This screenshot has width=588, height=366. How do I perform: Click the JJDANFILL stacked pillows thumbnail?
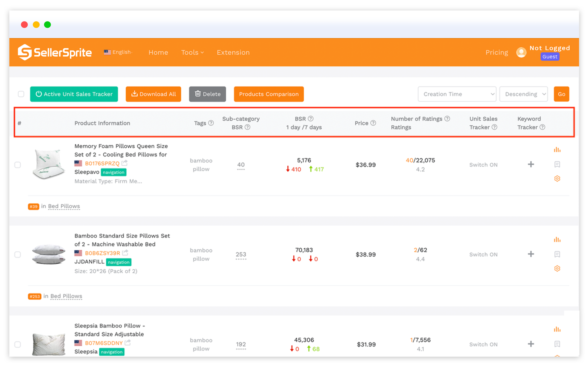coord(48,254)
